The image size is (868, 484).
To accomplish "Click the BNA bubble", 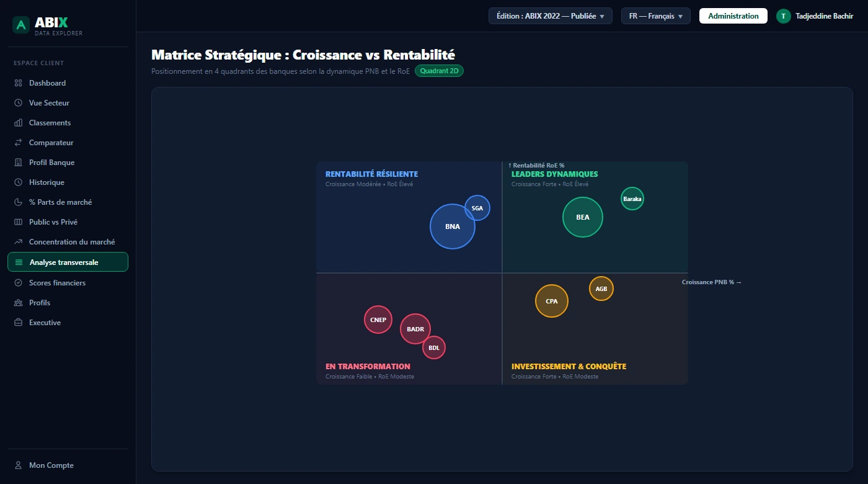I will (x=453, y=226).
